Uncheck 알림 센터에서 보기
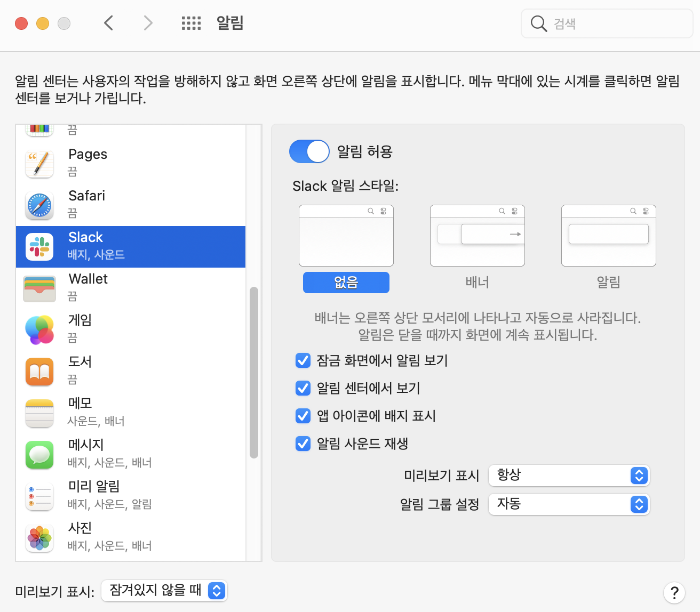Viewport: 700px width, 612px height. point(303,388)
